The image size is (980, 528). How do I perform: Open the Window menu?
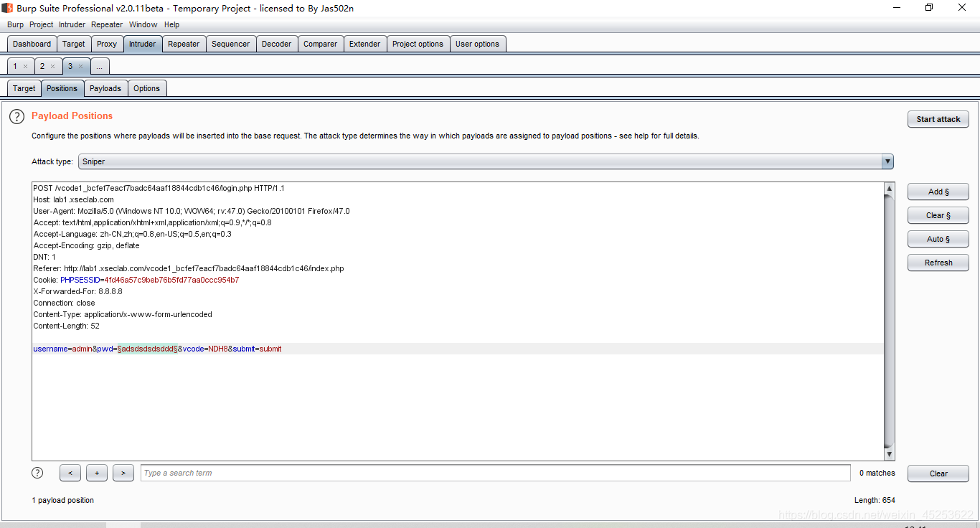(143, 24)
